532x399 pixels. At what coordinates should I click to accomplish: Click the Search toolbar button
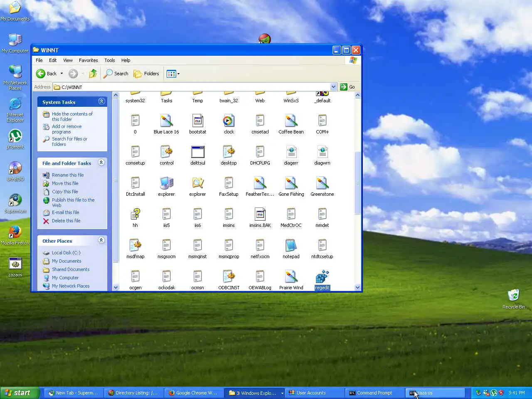tap(116, 74)
